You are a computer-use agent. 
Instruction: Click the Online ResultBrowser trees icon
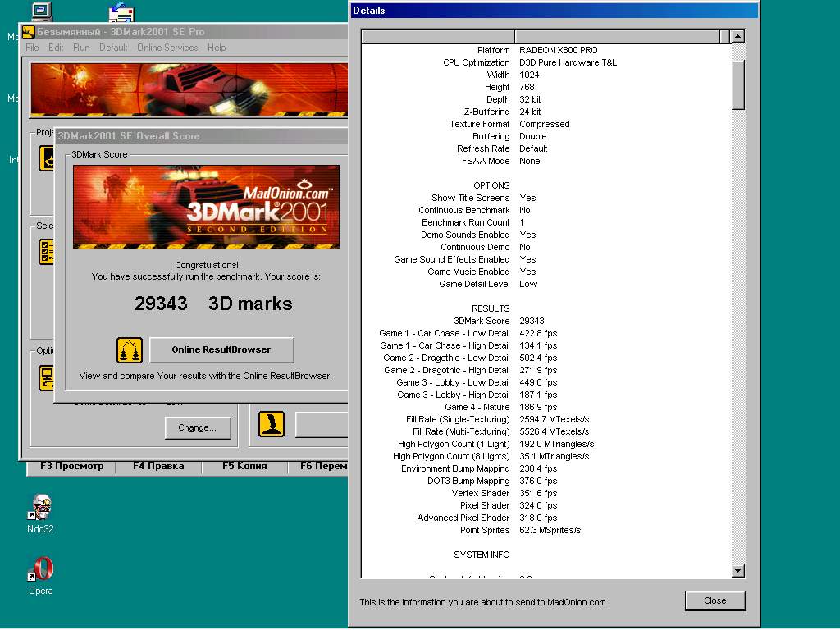point(130,349)
